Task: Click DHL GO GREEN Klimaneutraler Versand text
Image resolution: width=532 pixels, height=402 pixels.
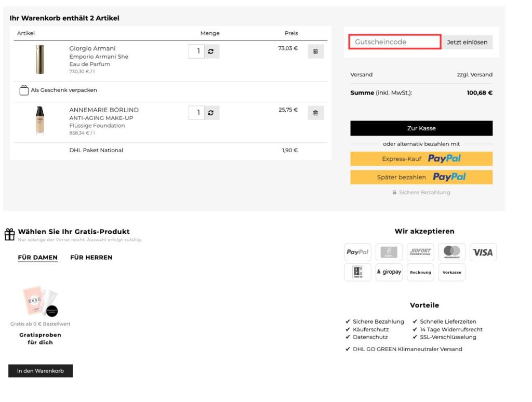Action: click(x=407, y=349)
